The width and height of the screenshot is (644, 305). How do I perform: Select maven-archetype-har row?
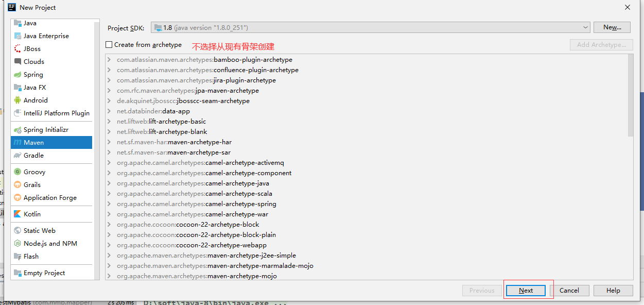(x=367, y=142)
